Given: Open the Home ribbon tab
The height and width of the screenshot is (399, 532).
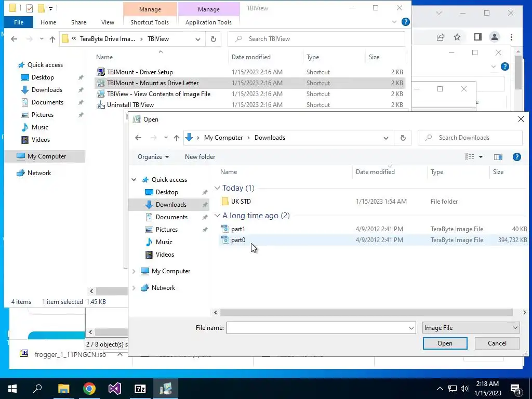Looking at the screenshot, I should (48, 22).
